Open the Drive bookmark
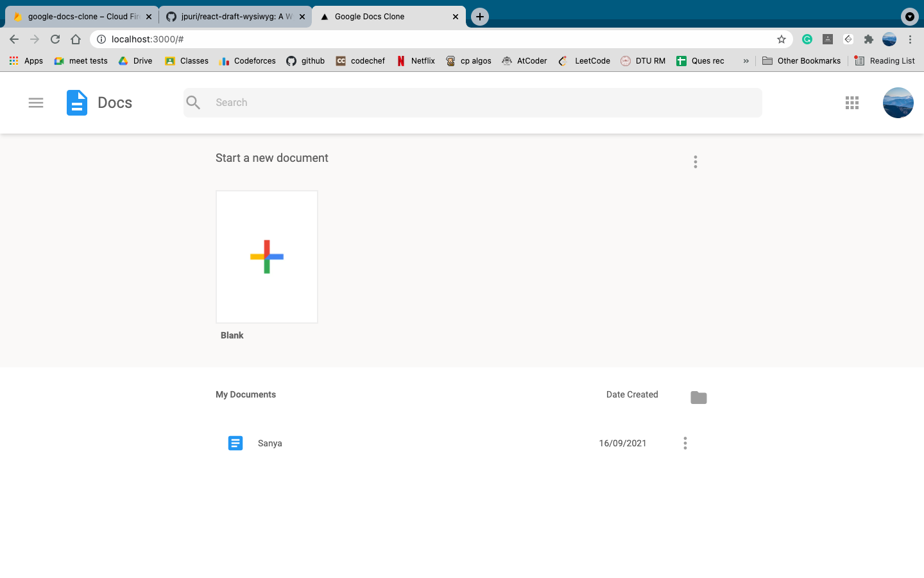The height and width of the screenshot is (578, 924). click(135, 61)
